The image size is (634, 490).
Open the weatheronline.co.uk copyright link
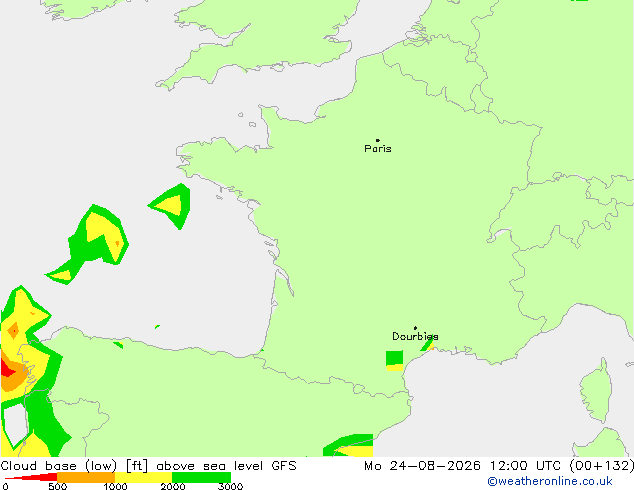point(550,481)
